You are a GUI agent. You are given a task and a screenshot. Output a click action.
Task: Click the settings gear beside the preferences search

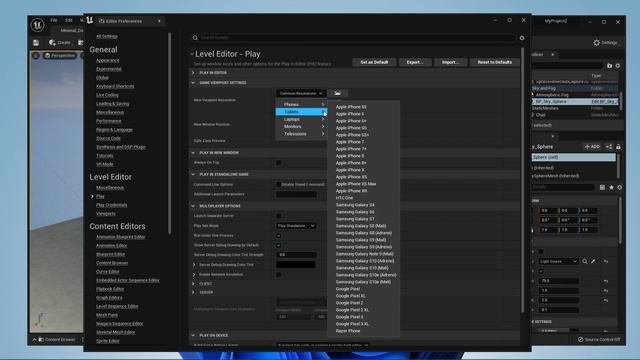click(x=522, y=38)
